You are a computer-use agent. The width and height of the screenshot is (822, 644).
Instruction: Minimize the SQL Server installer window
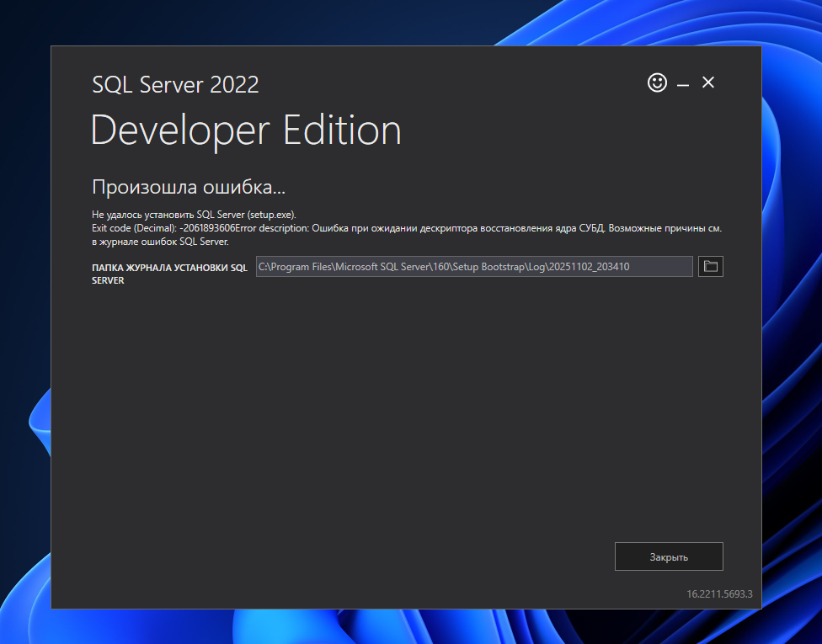[682, 84]
